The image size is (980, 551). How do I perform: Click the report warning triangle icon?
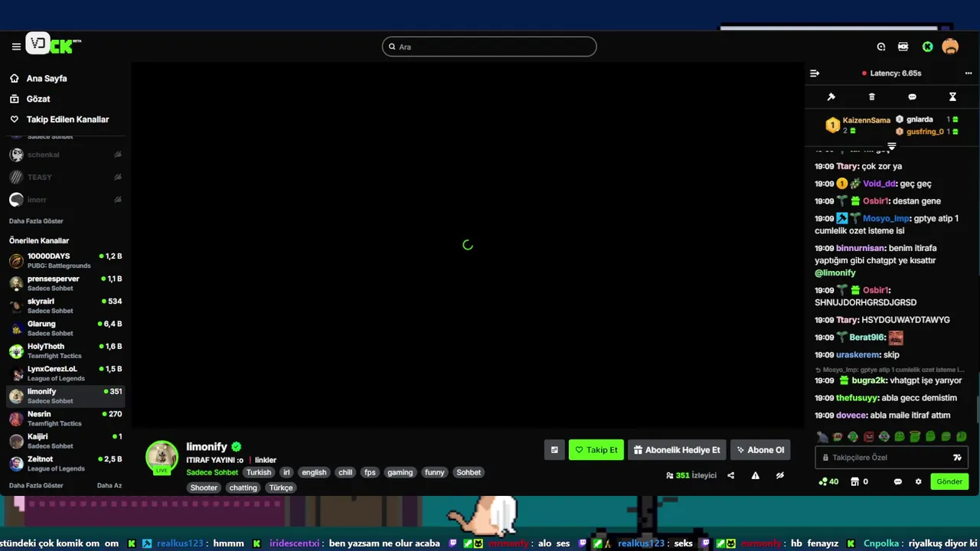click(755, 475)
